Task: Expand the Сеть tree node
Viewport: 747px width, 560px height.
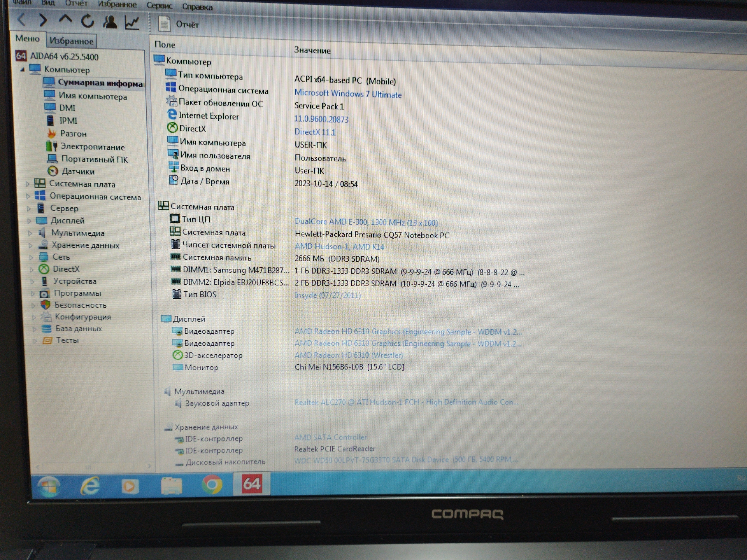Action: click(x=31, y=257)
